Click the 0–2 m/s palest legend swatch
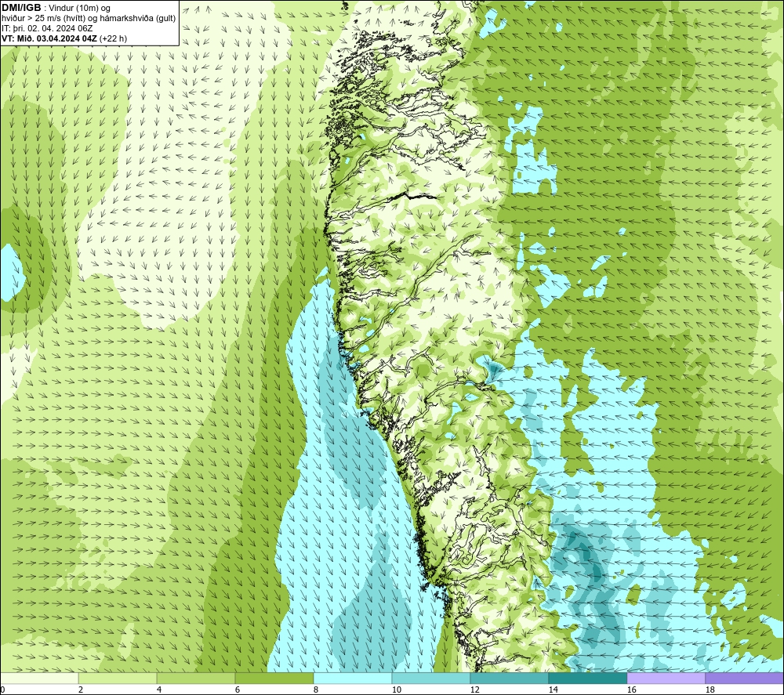This screenshot has width=784, height=695. pyautogui.click(x=39, y=678)
